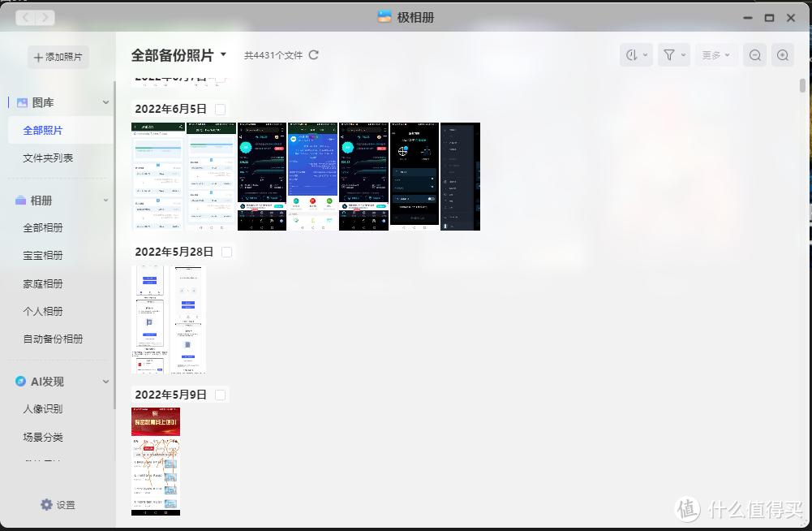Viewport: 812px width, 531px height.
Task: Click the AI发现 section icon
Action: point(22,382)
